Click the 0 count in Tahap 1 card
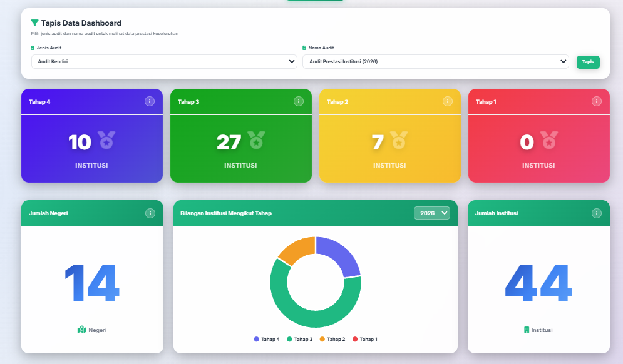This screenshot has height=364, width=623. pos(527,142)
